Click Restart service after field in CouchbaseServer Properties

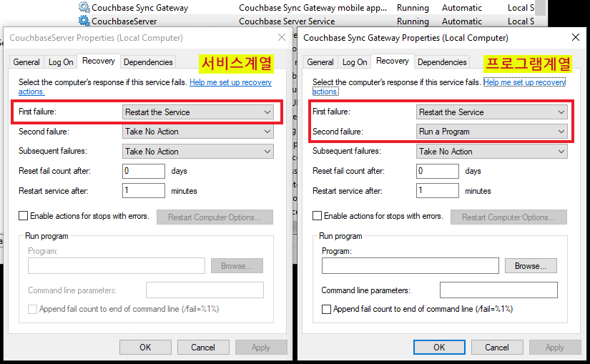(x=143, y=190)
